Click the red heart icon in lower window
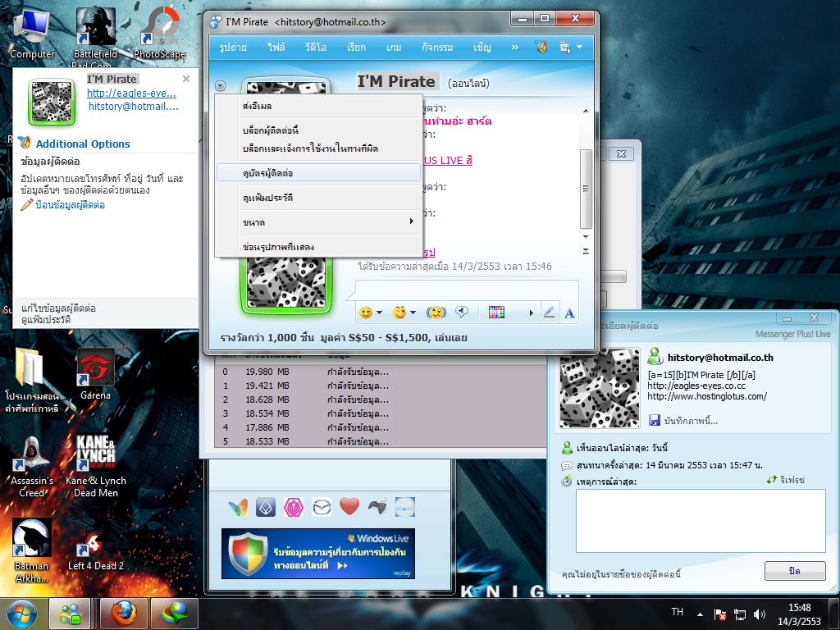 349,506
